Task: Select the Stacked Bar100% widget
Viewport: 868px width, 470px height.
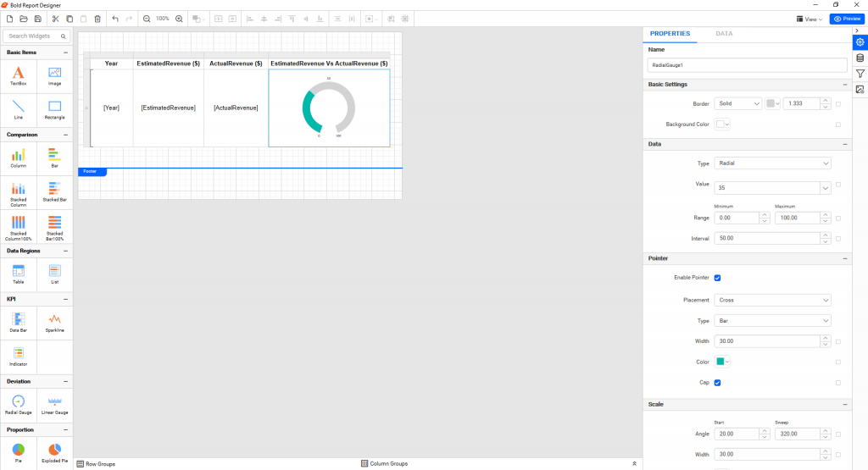Action: coord(54,227)
